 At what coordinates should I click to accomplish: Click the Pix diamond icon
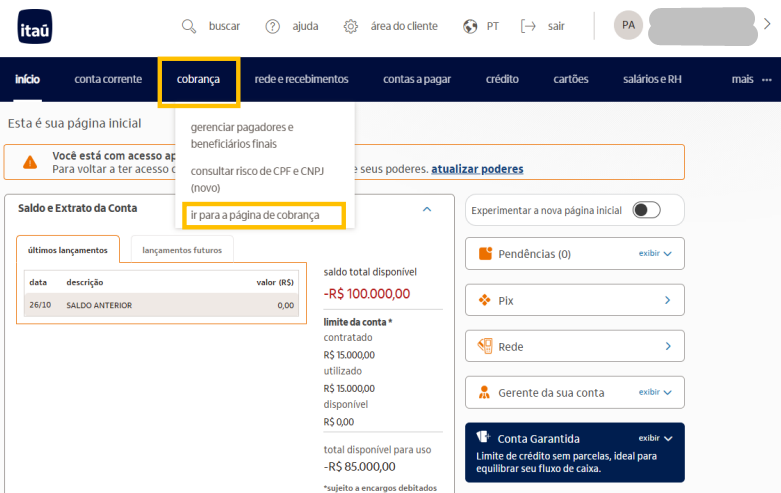(485, 300)
